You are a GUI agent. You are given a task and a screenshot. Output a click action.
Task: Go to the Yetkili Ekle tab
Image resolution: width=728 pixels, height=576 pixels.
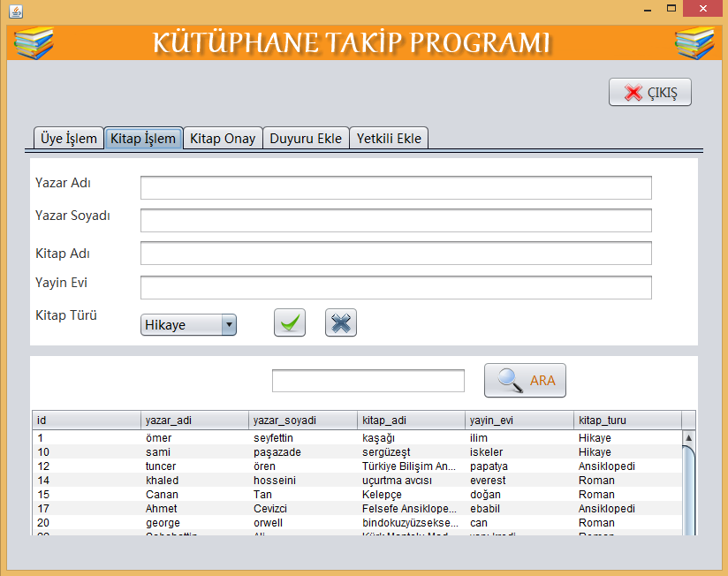click(x=389, y=139)
